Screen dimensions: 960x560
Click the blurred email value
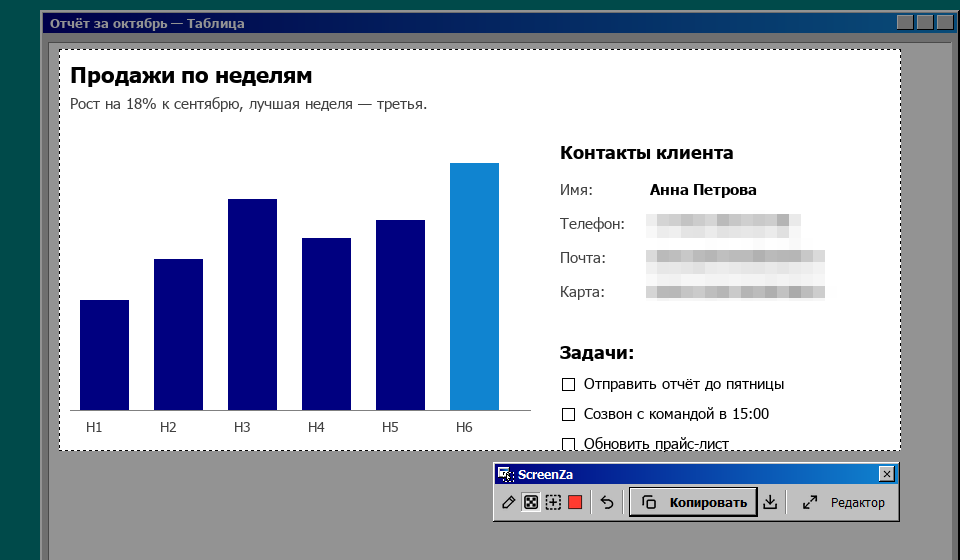click(x=735, y=261)
